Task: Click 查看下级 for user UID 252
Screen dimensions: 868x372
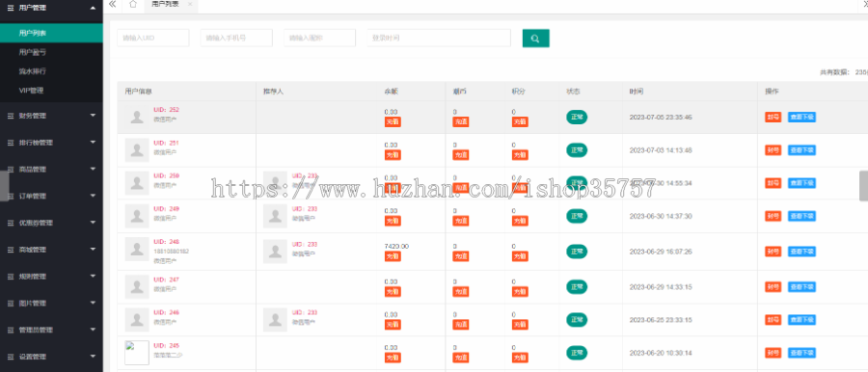Action: click(801, 117)
